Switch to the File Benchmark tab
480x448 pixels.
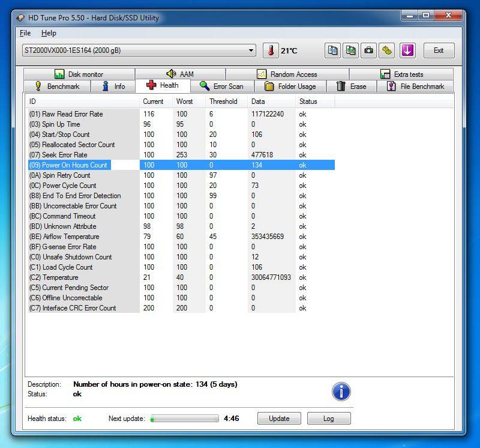point(415,86)
